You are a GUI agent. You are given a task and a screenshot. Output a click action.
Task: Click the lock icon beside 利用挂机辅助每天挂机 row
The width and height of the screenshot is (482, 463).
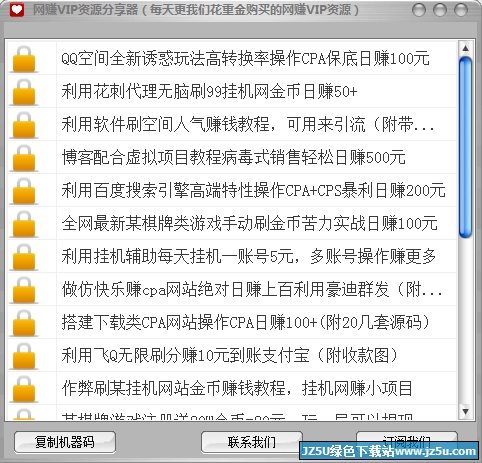click(x=24, y=257)
